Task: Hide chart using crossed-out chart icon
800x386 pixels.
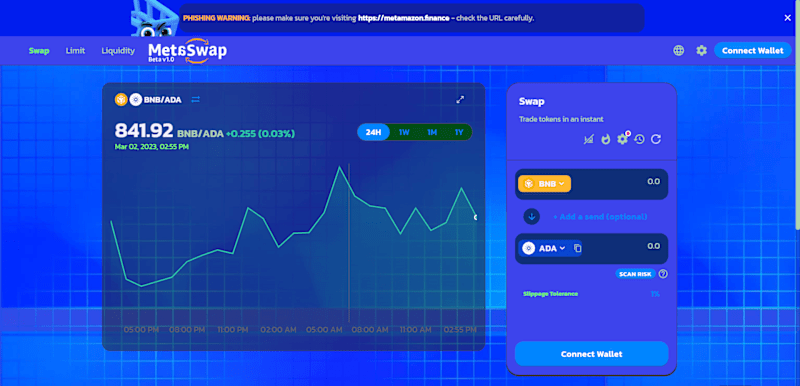Action: (x=589, y=139)
